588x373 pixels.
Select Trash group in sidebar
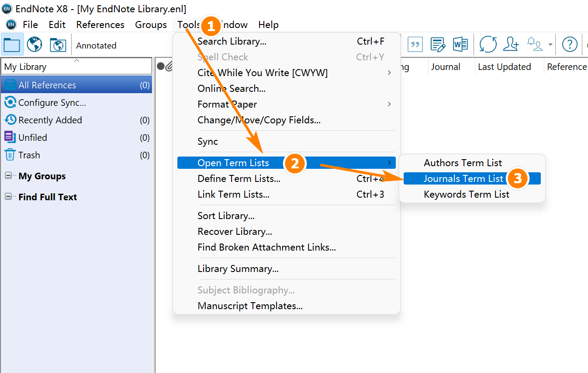point(76,155)
